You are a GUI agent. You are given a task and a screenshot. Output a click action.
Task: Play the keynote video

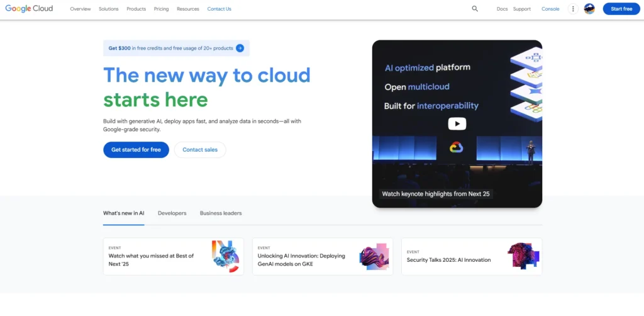tap(457, 123)
